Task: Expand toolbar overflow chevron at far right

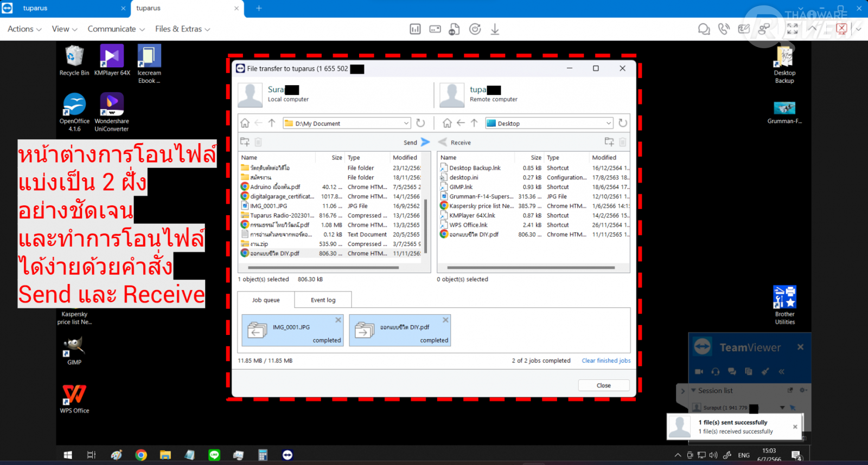Action: 858,29
